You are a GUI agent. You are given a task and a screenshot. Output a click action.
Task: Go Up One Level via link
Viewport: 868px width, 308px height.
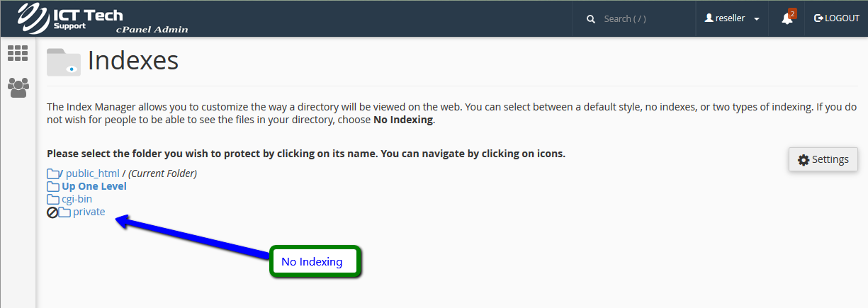click(x=94, y=186)
